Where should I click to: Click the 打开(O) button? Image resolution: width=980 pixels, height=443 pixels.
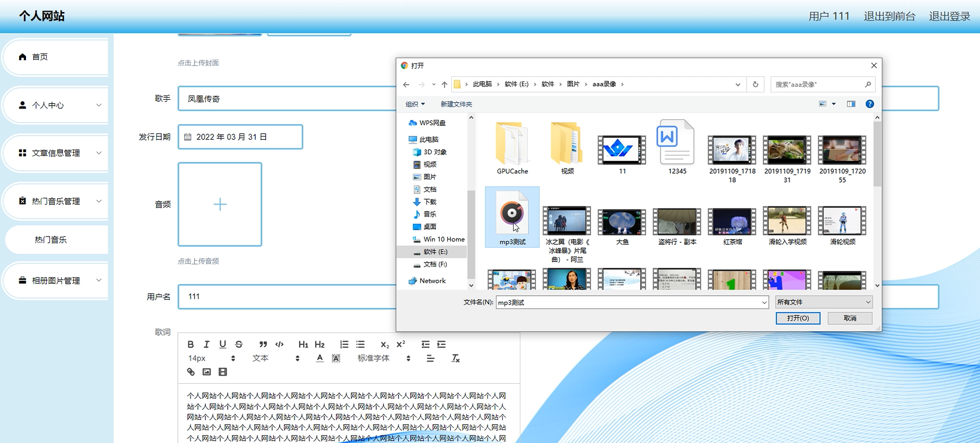[798, 318]
